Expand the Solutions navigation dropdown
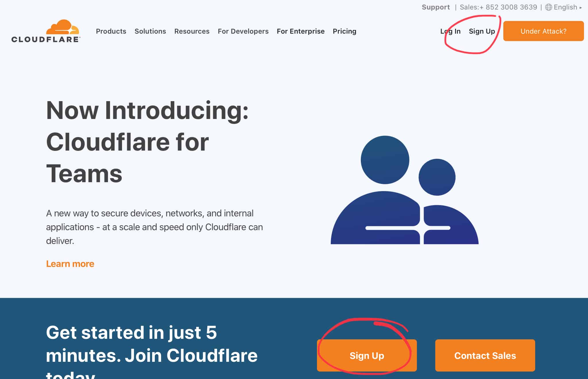This screenshot has height=379, width=588. click(x=150, y=31)
